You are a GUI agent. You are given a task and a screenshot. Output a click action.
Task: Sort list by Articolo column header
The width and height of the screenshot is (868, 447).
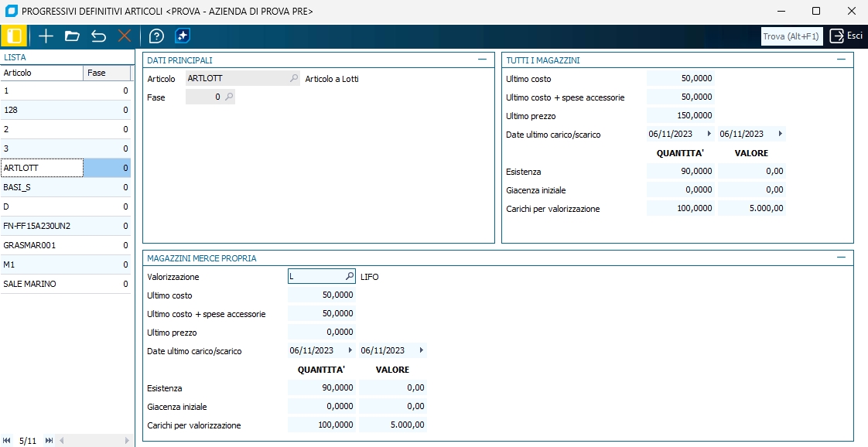(x=42, y=73)
